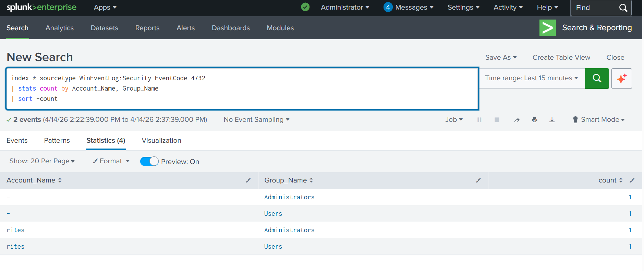Open the AI assistant sparkle icon
Screen dimensions: 644x271
tap(621, 79)
